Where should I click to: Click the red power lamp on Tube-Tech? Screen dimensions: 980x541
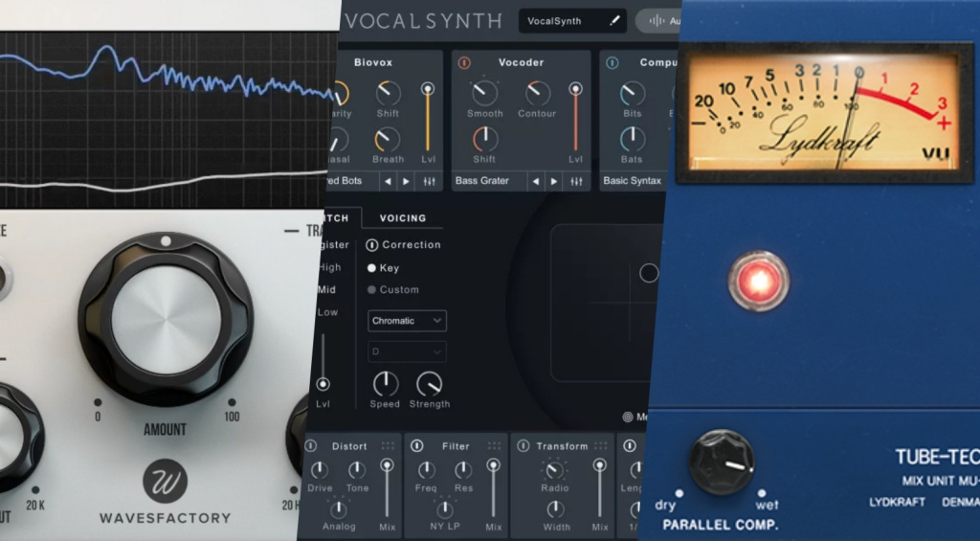(758, 281)
